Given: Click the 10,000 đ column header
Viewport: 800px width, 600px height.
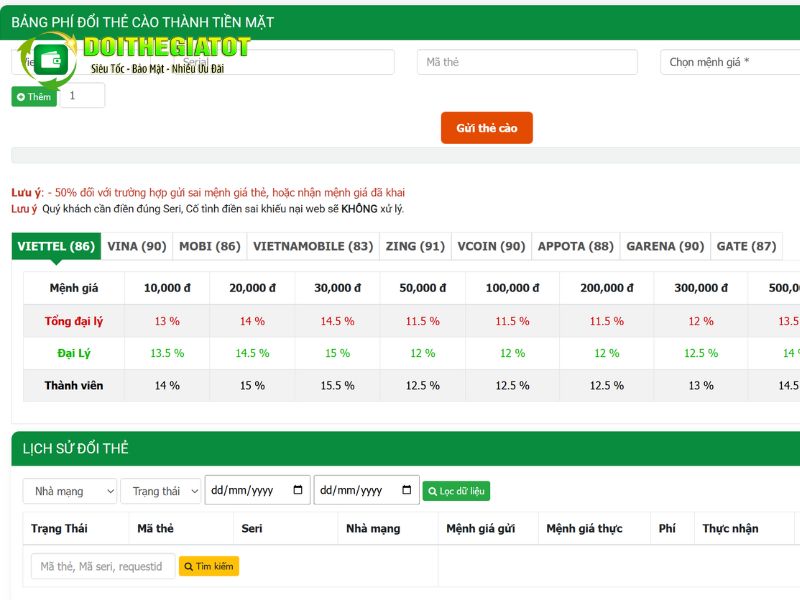Looking at the screenshot, I should click(x=167, y=288).
